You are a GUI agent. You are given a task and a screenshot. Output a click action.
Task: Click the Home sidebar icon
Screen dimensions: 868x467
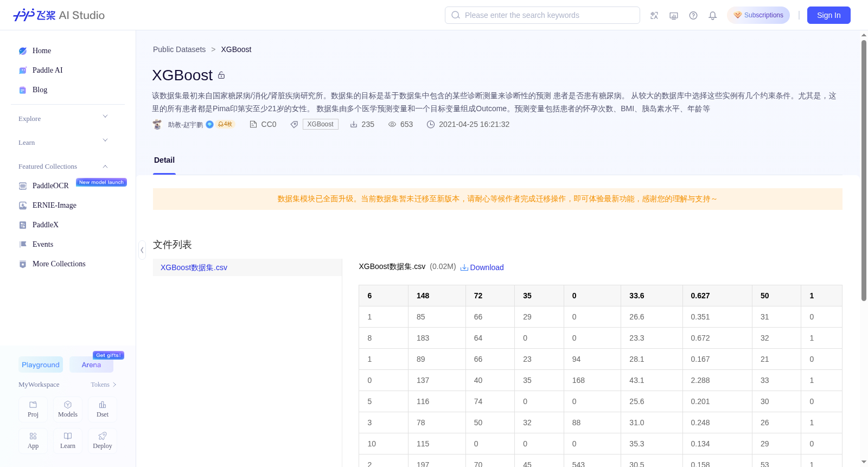pyautogui.click(x=23, y=51)
